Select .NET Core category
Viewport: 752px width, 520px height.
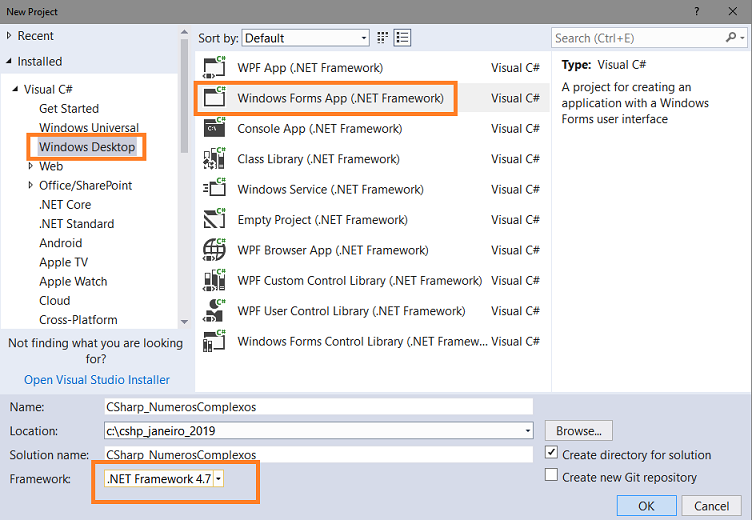click(65, 204)
